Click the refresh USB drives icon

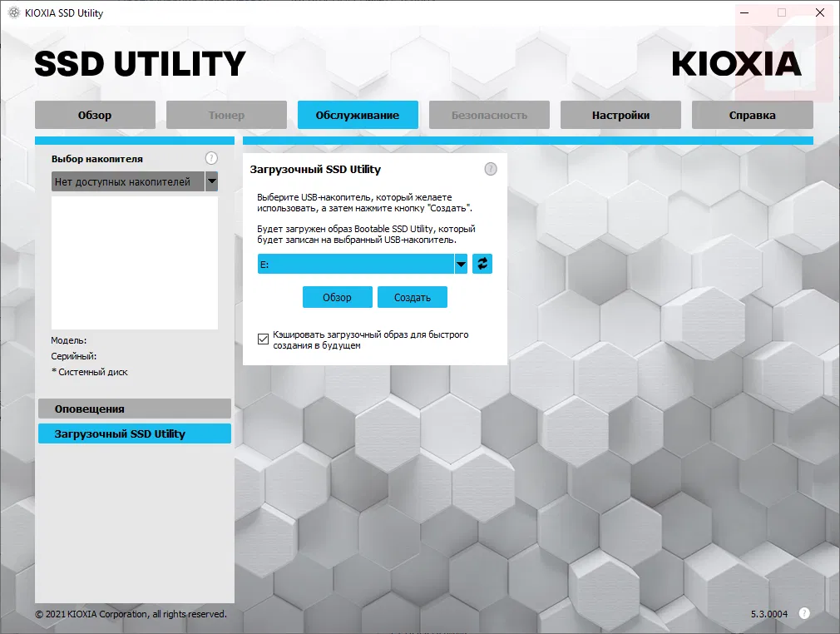(482, 264)
